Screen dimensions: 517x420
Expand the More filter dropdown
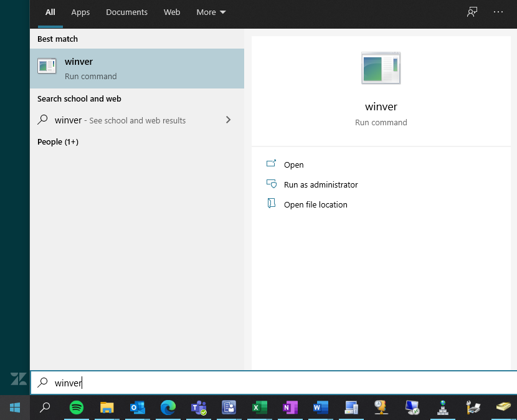(211, 12)
